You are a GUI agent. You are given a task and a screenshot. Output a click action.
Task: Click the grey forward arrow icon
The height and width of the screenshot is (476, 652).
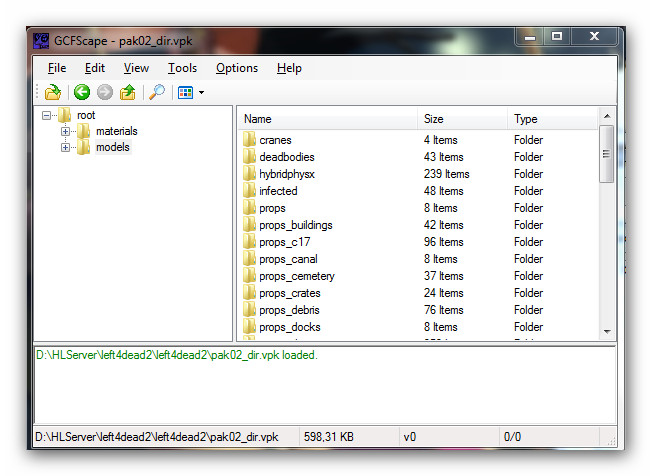(x=105, y=92)
